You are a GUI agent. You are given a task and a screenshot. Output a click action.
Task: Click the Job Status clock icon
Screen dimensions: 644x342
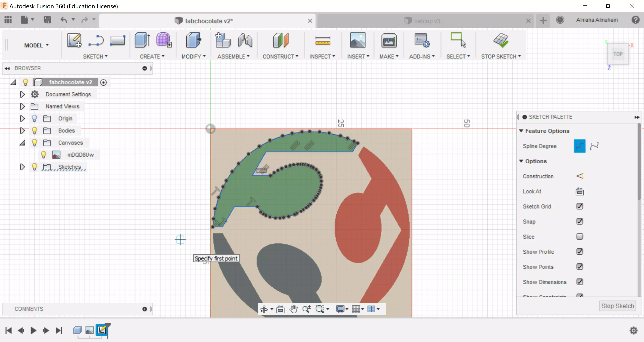coord(560,20)
